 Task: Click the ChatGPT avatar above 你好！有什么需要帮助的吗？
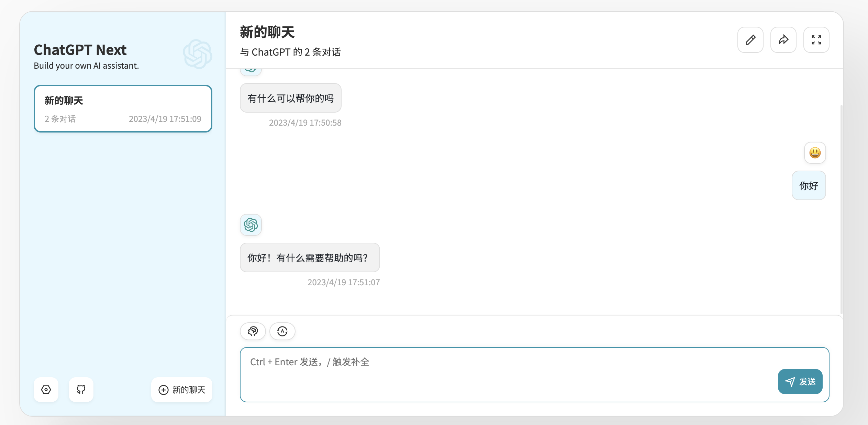click(x=251, y=225)
